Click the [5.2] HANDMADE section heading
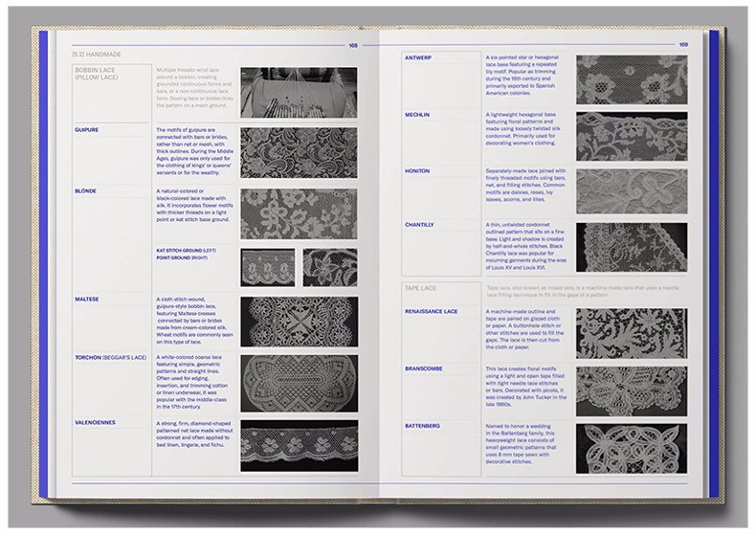This screenshot has width=756, height=534. [100, 56]
